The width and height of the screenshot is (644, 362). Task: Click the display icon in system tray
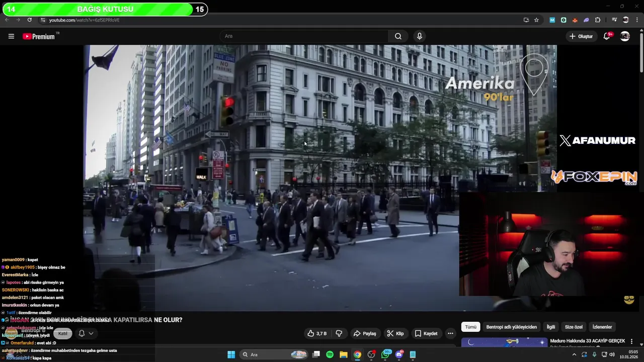click(x=604, y=354)
